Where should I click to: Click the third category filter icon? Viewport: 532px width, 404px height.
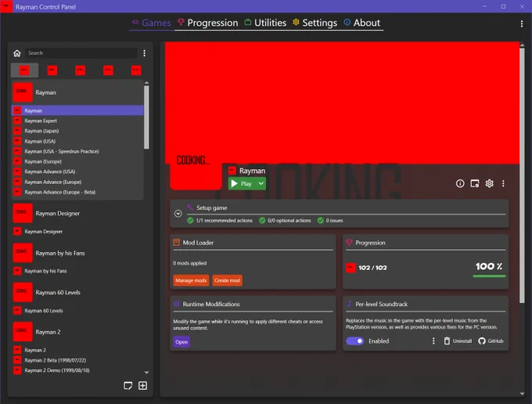click(x=80, y=70)
